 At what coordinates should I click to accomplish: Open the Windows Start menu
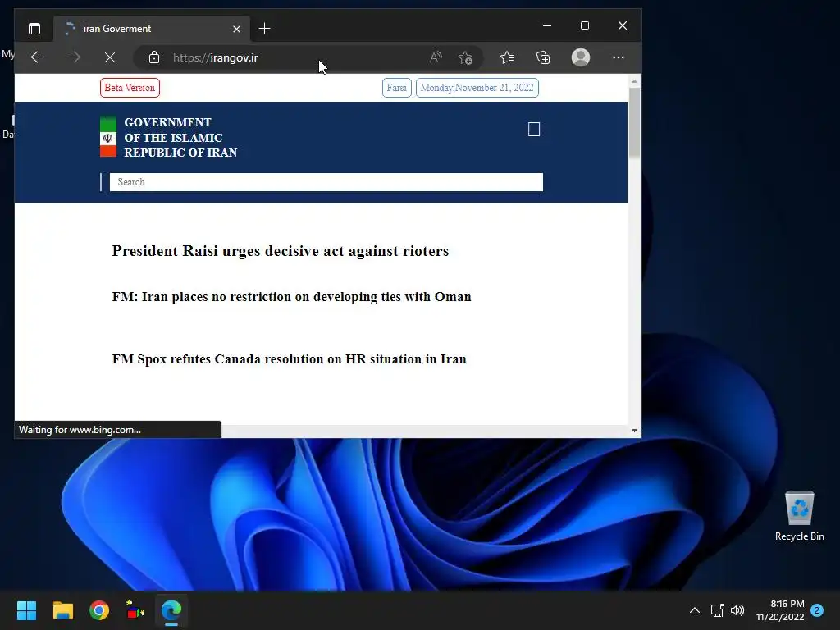pos(26,610)
